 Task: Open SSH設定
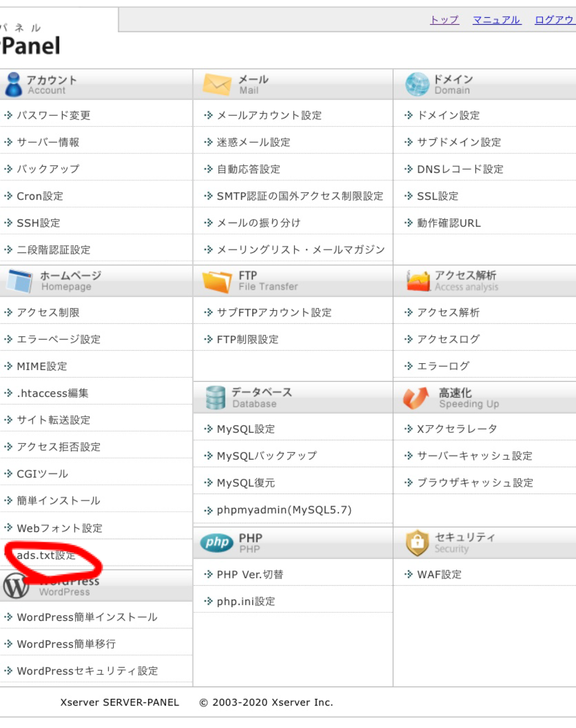pyautogui.click(x=38, y=223)
